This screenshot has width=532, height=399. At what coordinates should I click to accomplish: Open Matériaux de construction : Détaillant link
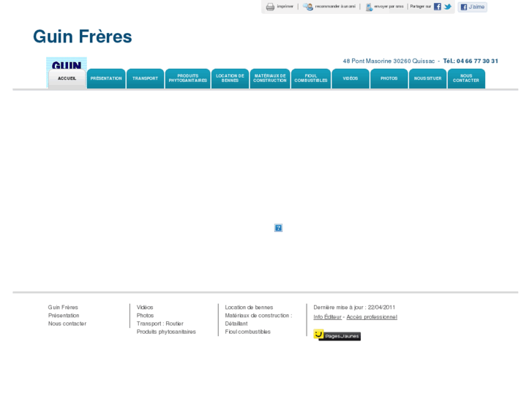(x=258, y=319)
